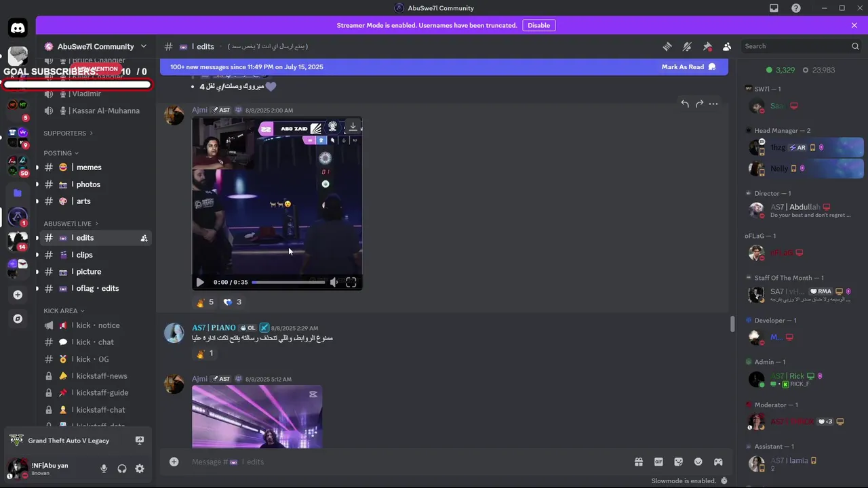Toggle fire reaction on PIANO's message
868x488 pixels.
(205, 353)
